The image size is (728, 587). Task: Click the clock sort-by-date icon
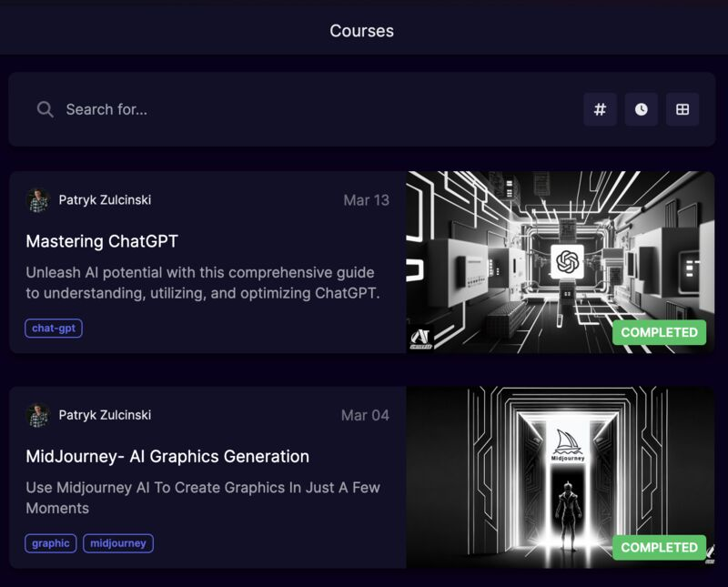click(642, 109)
